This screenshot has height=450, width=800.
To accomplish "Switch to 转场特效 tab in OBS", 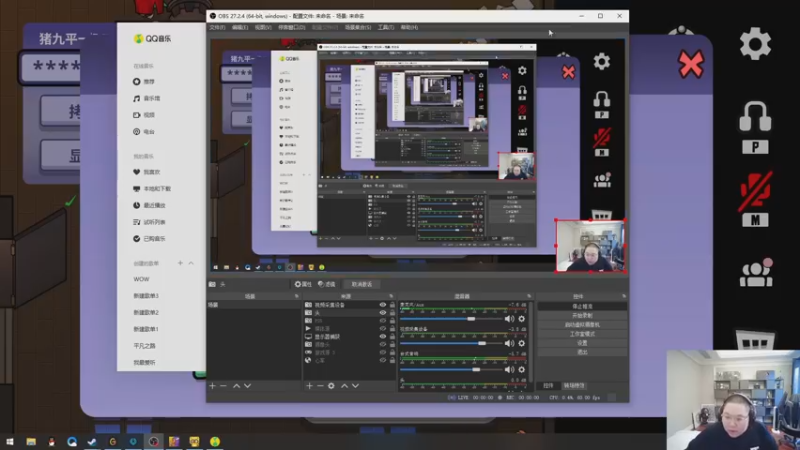I will 574,386.
